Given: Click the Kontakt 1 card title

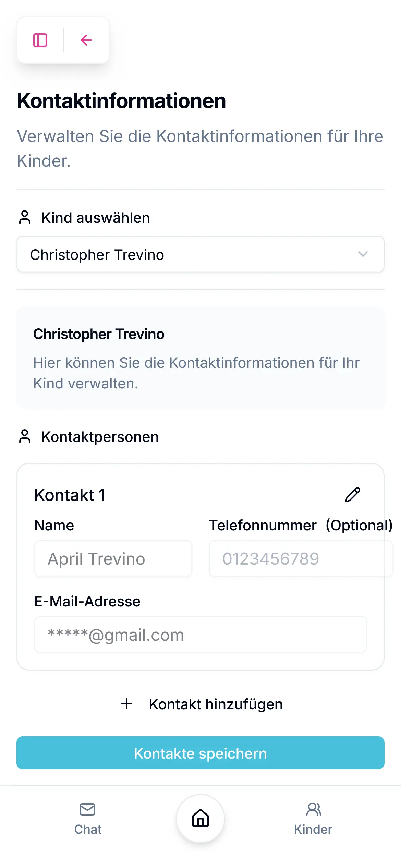Looking at the screenshot, I should tap(70, 495).
